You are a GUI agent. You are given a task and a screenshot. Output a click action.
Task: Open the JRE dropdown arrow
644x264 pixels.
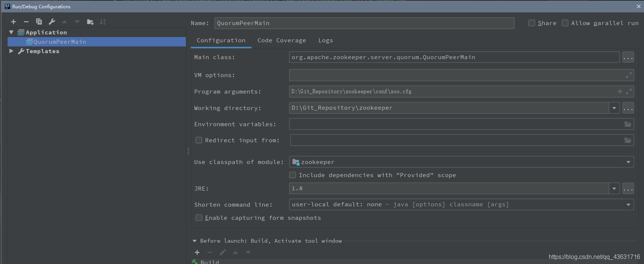614,188
